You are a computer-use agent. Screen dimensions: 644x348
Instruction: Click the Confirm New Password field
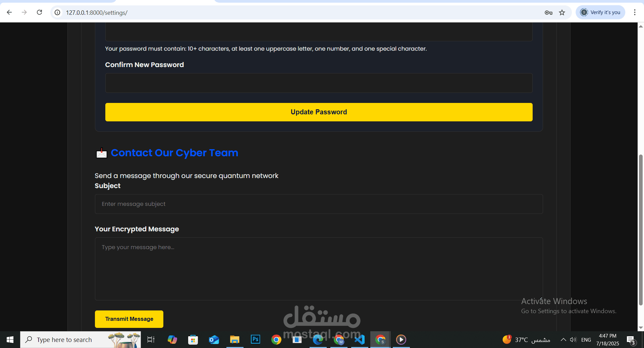pyautogui.click(x=319, y=83)
